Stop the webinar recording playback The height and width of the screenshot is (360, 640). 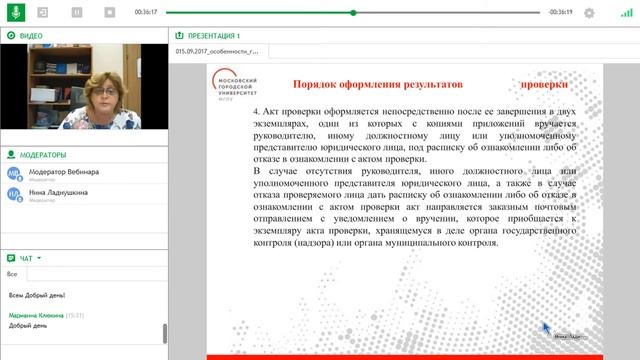click(110, 12)
